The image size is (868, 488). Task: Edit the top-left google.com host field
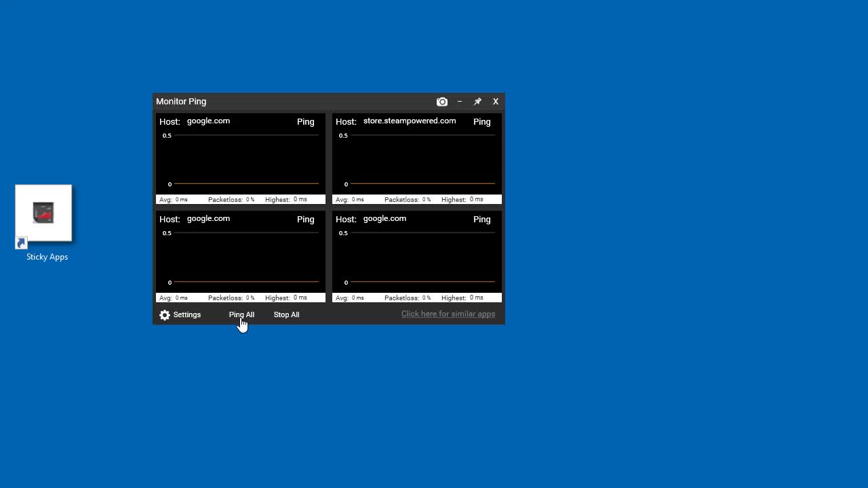(x=231, y=121)
